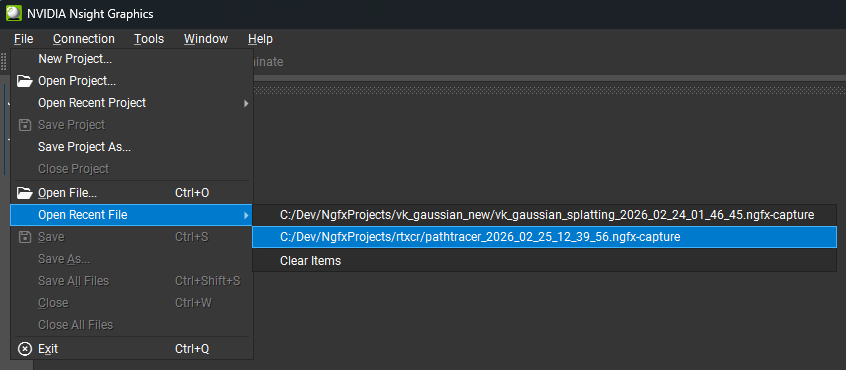Image resolution: width=846 pixels, height=370 pixels.
Task: Open the Window menu
Action: click(206, 39)
